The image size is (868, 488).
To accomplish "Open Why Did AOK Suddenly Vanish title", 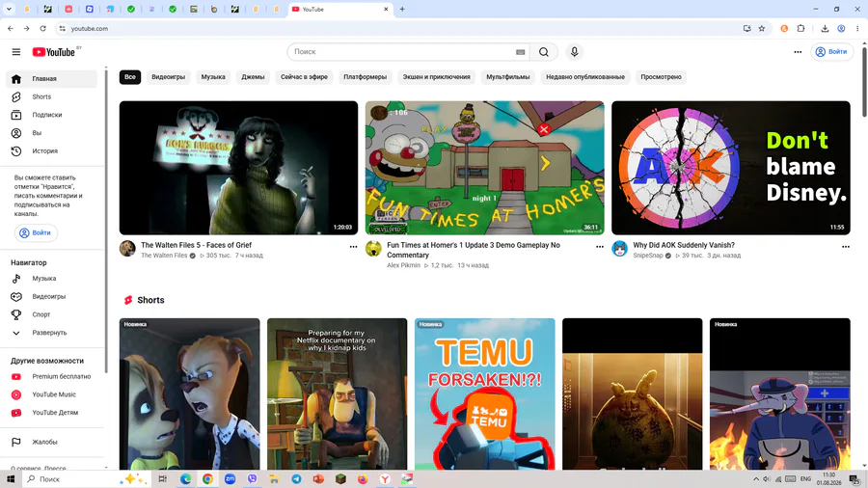I will click(x=684, y=245).
